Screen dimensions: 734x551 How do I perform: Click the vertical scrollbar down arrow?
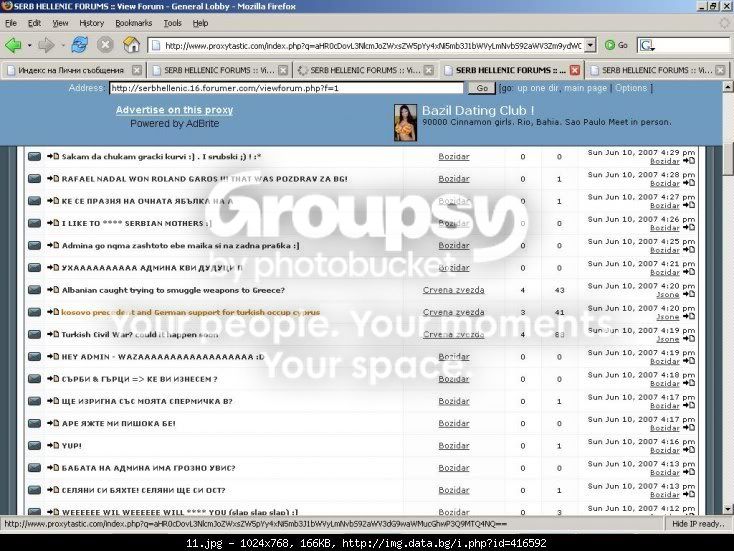[x=728, y=509]
